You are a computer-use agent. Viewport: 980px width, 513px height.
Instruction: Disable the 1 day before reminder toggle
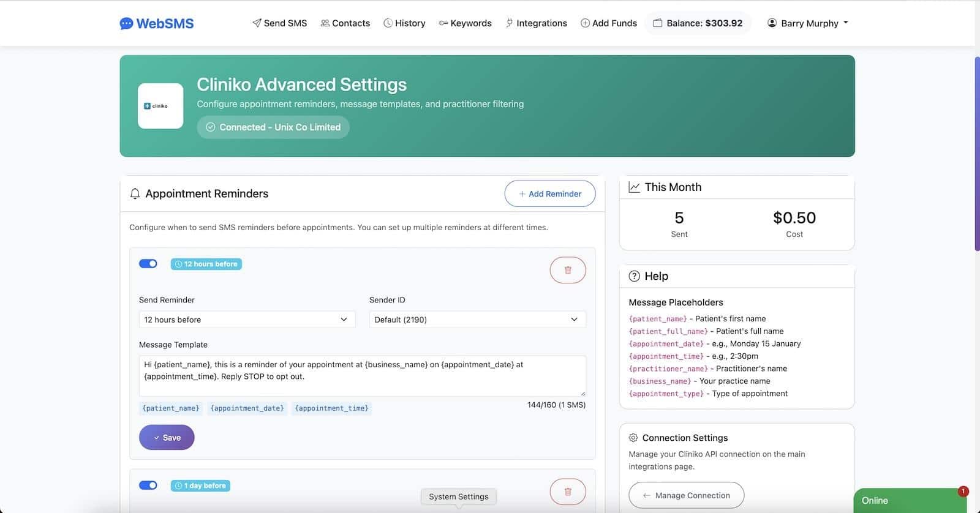(x=148, y=485)
